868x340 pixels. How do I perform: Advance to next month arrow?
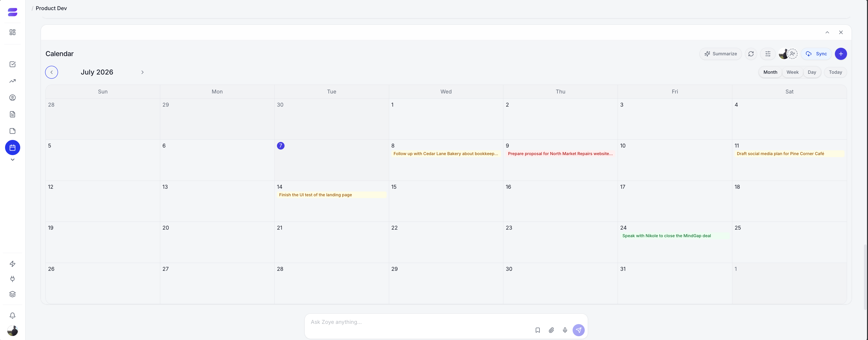(143, 72)
